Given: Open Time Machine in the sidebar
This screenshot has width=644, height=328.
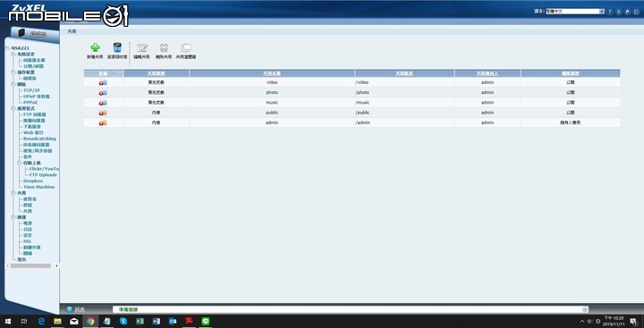Looking at the screenshot, I should point(39,187).
